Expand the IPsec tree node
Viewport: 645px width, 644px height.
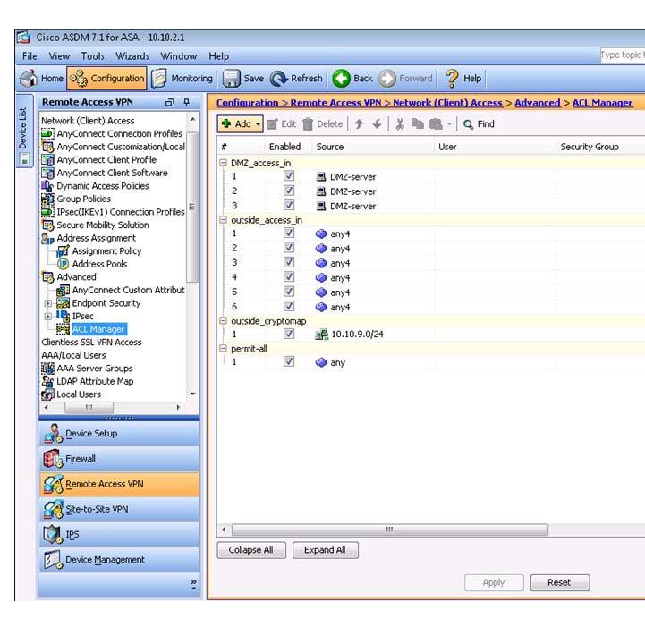47,316
